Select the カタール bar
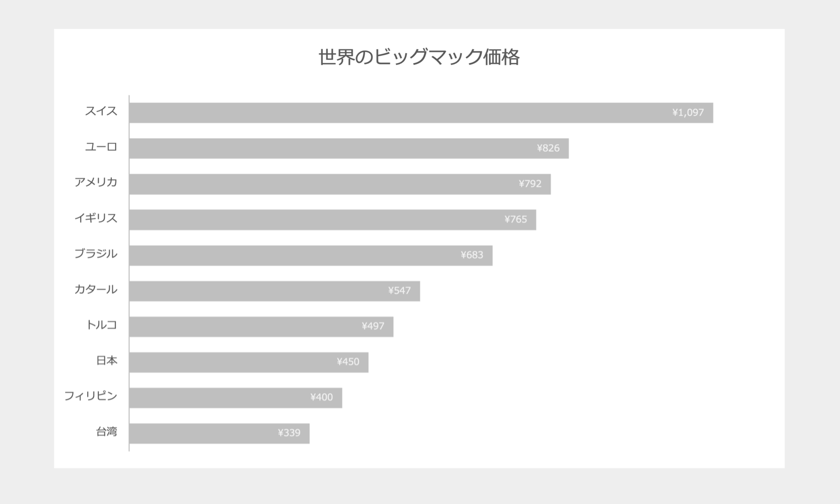Screen dimensions: 840x504 tap(275, 291)
